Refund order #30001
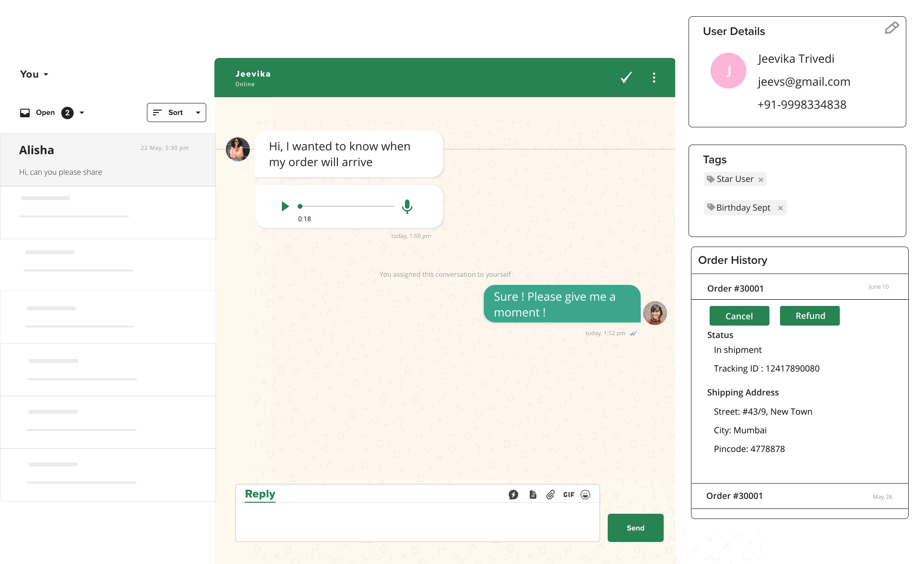Image resolution: width=924 pixels, height=564 pixels. (x=810, y=316)
